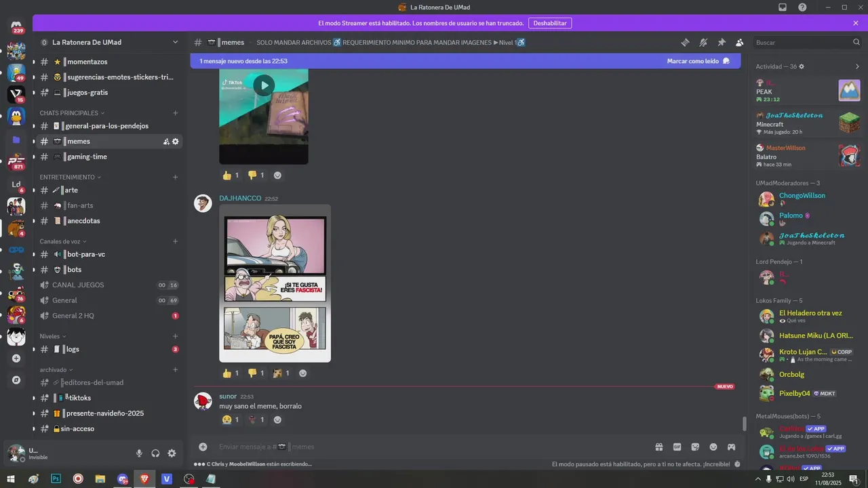
Task: Join CANAL JUEGOS voice channel
Action: (x=109, y=285)
